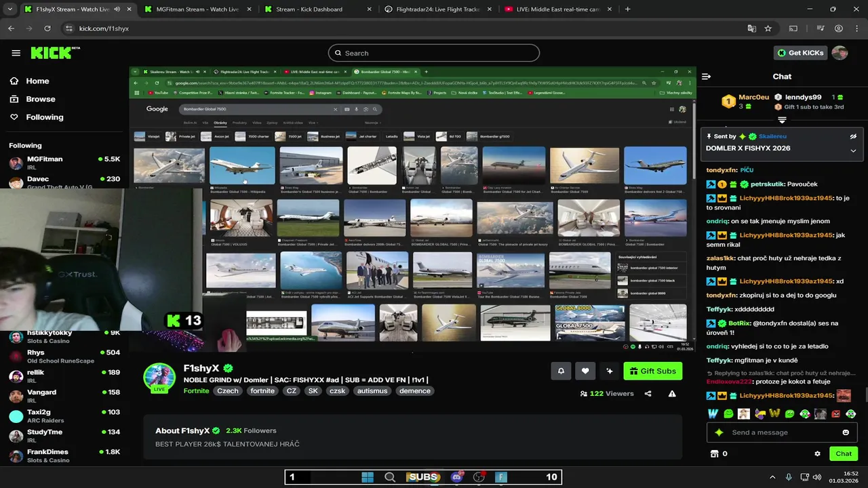Switch to Flightradar24 browser tab
868x488 pixels.
point(436,9)
